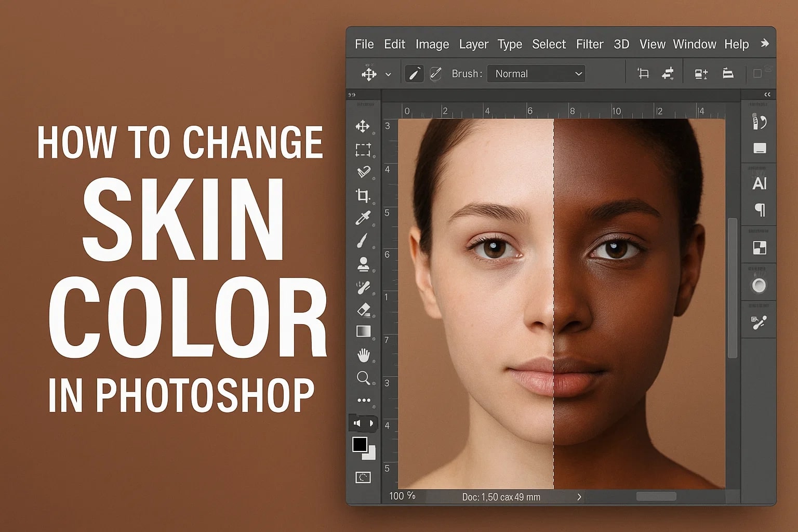Screen dimensions: 798x532
Task: Select the Move tool in the left toolbar
Action: click(x=363, y=126)
